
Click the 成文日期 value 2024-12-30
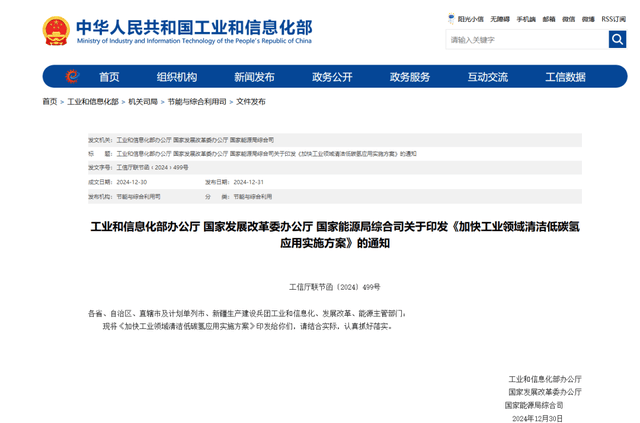click(x=131, y=182)
